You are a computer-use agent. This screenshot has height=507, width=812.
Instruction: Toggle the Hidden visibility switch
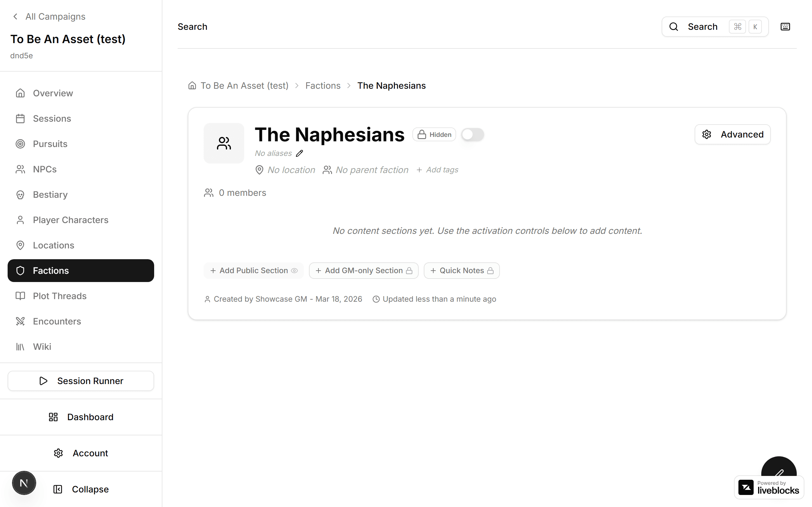coord(472,134)
